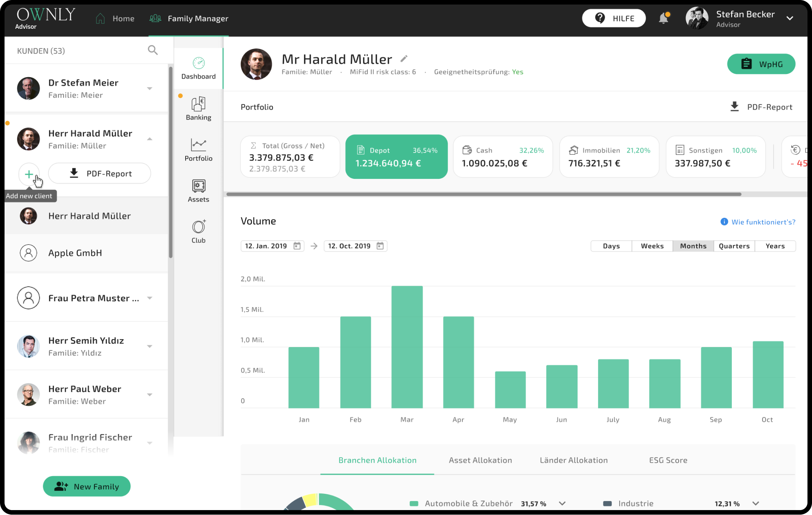
Task: Switch to the Länder Allokation tab
Action: pyautogui.click(x=573, y=460)
